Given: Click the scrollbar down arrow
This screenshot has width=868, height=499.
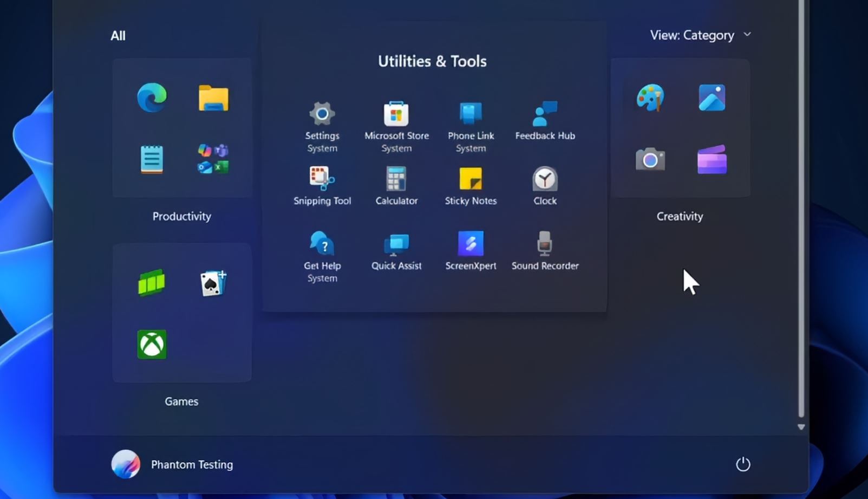Looking at the screenshot, I should [801, 427].
